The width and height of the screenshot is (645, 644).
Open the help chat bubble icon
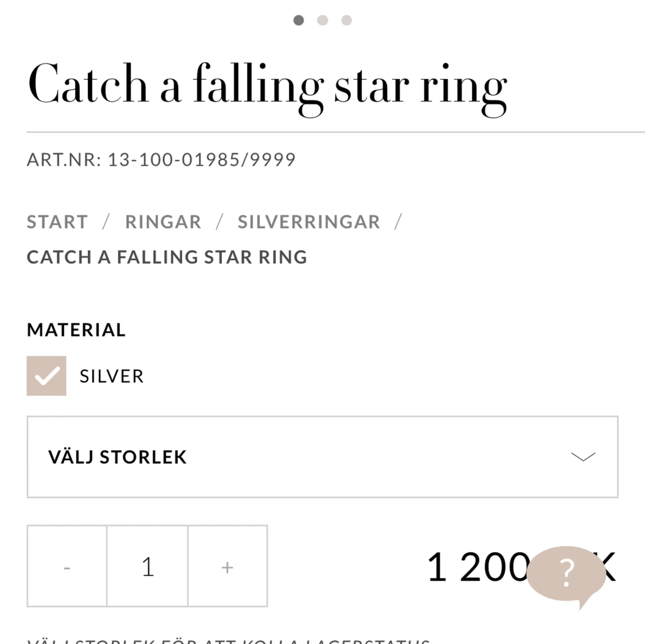566,575
